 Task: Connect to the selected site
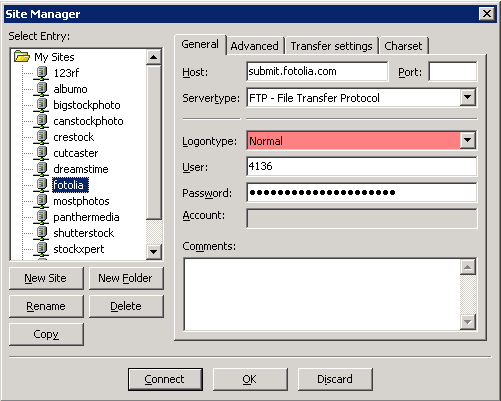coord(165,379)
